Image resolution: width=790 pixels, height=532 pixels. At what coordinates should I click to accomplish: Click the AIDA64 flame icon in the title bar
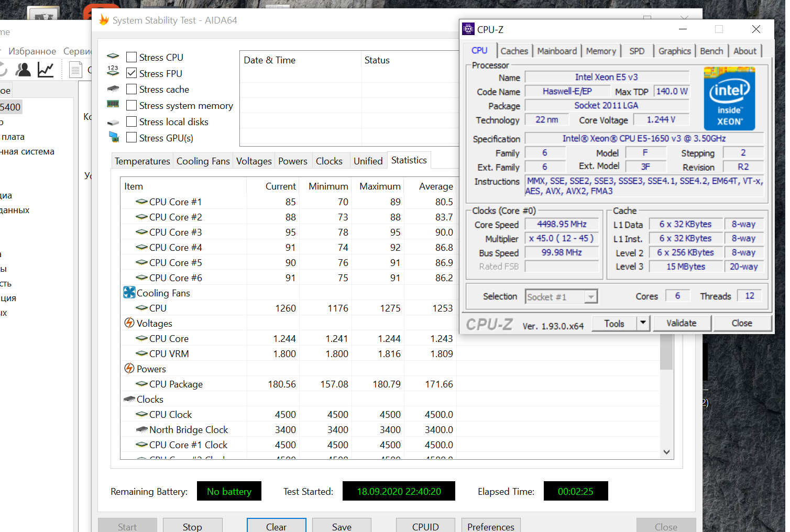(x=104, y=20)
